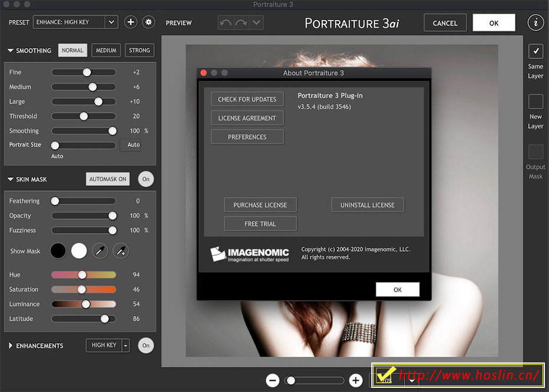The width and height of the screenshot is (549, 392).
Task: Adjust the preview zoom slider
Action: click(314, 380)
